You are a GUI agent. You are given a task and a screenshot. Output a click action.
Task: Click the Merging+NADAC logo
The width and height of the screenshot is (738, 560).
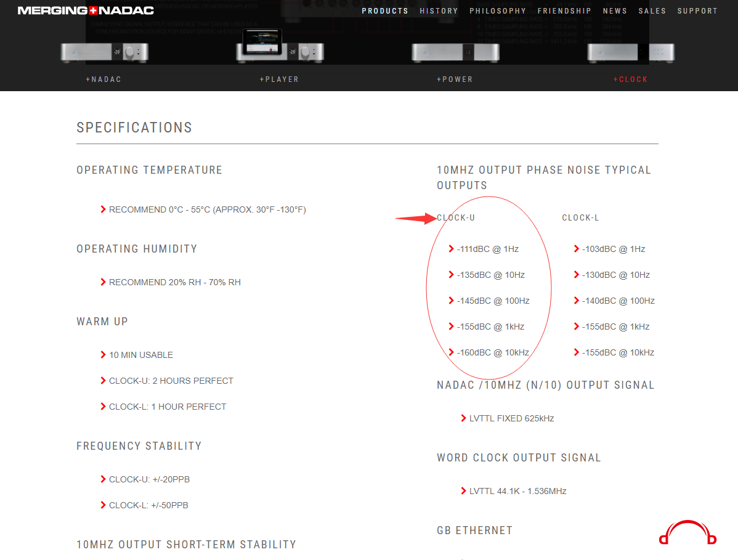(x=86, y=10)
